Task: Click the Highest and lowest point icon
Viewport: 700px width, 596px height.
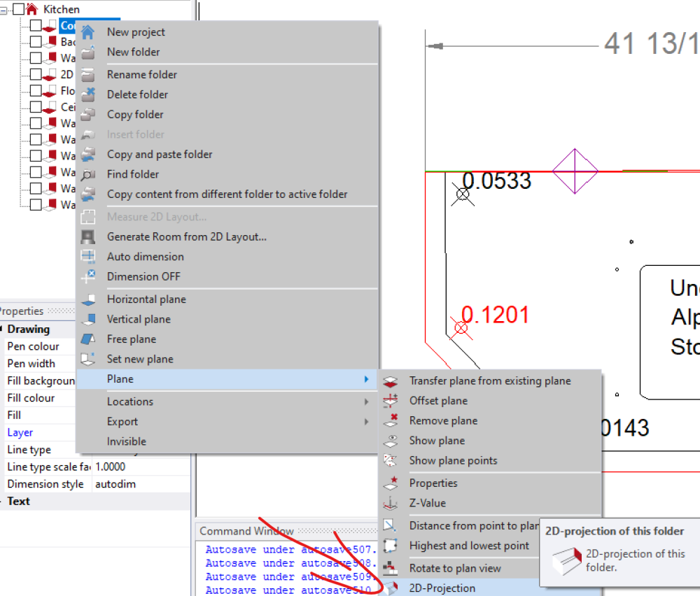Action: [x=390, y=546]
